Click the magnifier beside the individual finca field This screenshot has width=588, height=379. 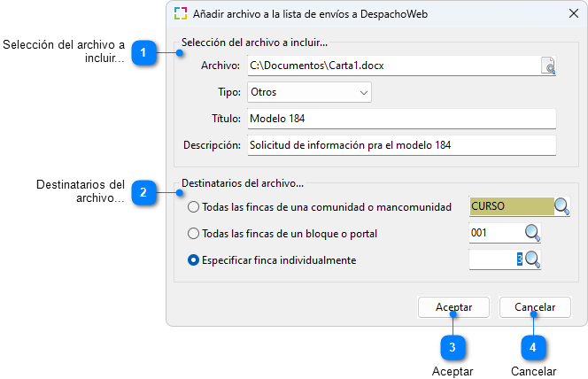[531, 259]
